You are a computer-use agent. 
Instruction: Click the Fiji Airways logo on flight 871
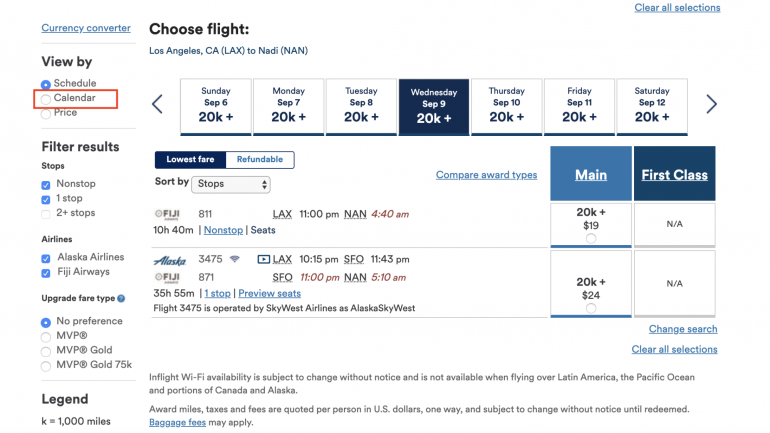tap(168, 277)
